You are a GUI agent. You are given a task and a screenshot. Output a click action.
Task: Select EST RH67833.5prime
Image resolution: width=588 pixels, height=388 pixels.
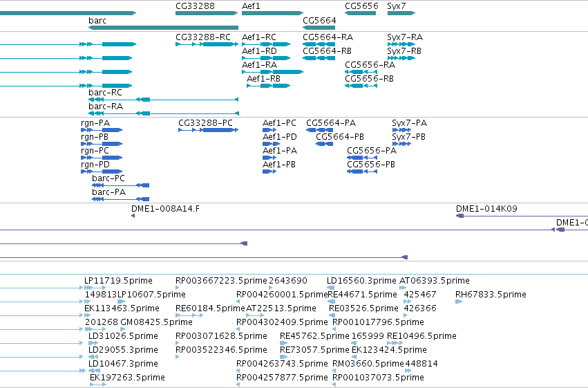coord(459,302)
